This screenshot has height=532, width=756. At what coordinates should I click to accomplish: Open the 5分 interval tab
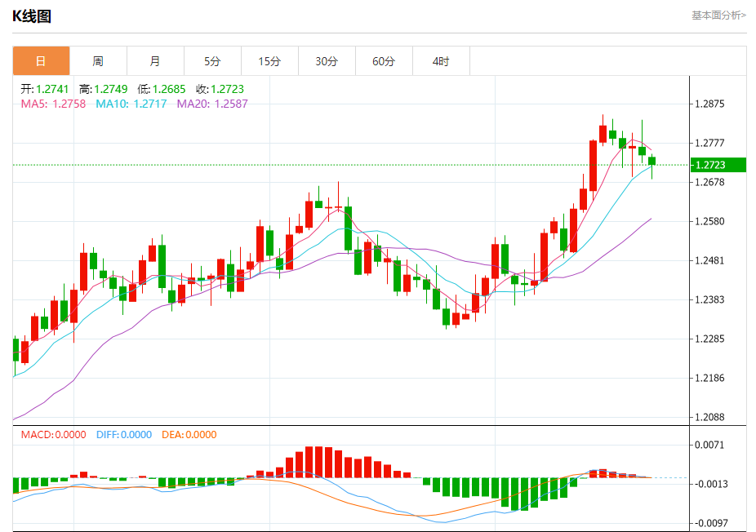click(x=212, y=61)
